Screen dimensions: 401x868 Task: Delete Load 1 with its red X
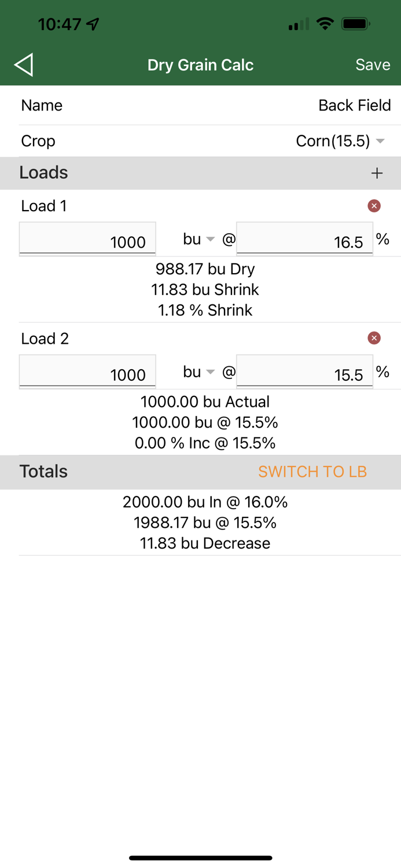pos(374,205)
